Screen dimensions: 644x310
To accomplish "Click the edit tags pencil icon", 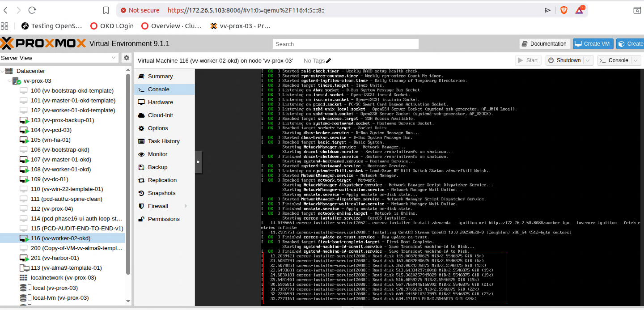I will click(x=329, y=60).
